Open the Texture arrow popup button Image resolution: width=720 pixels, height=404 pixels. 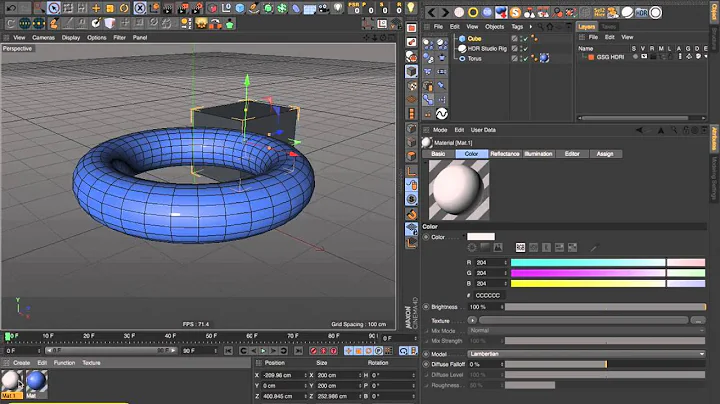pyautogui.click(x=472, y=320)
